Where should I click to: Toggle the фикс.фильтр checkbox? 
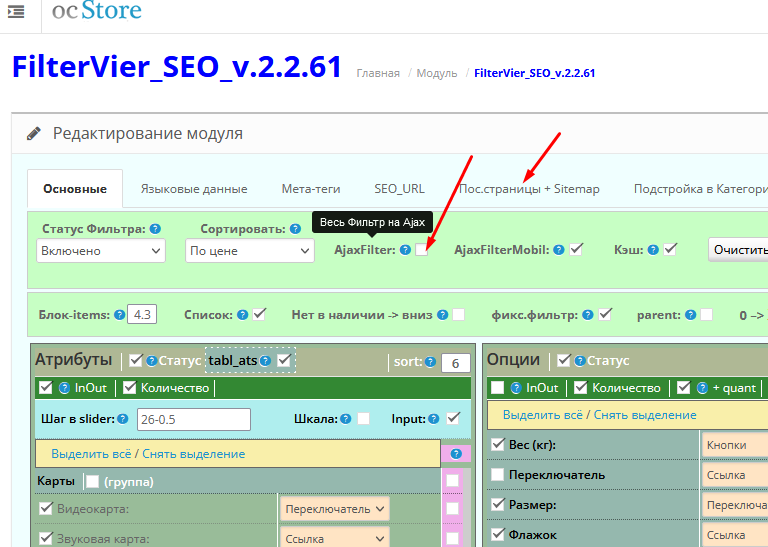605,314
